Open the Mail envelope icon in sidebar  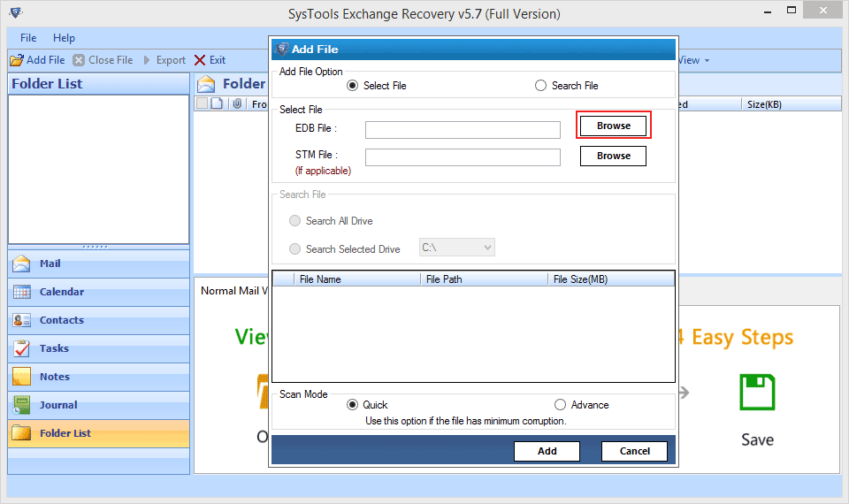pos(21,263)
